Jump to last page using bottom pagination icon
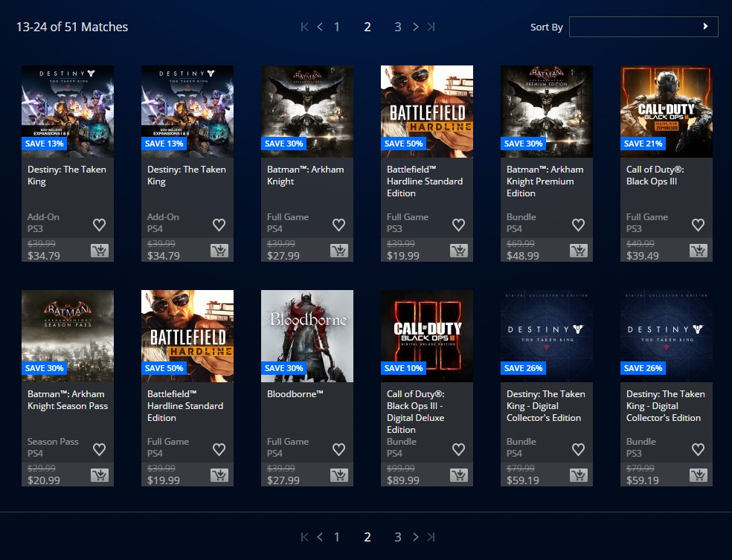732x560 pixels. point(431,537)
